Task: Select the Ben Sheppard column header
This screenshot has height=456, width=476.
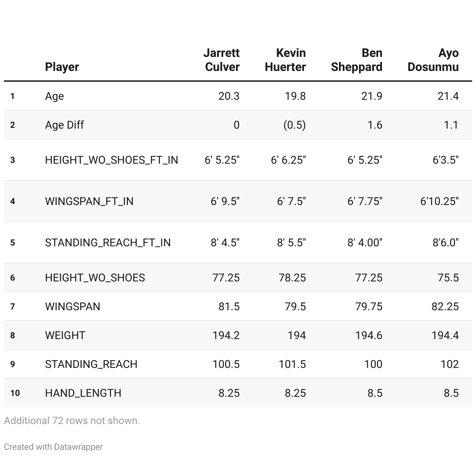Action: point(356,60)
